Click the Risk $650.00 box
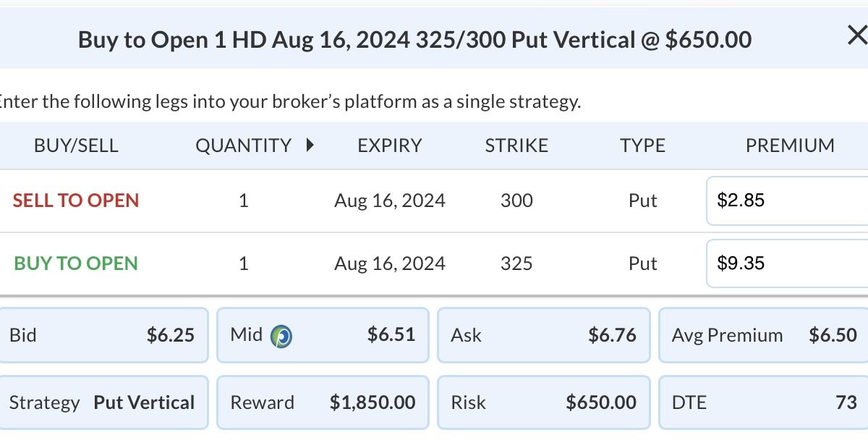The image size is (868, 443). 543,402
